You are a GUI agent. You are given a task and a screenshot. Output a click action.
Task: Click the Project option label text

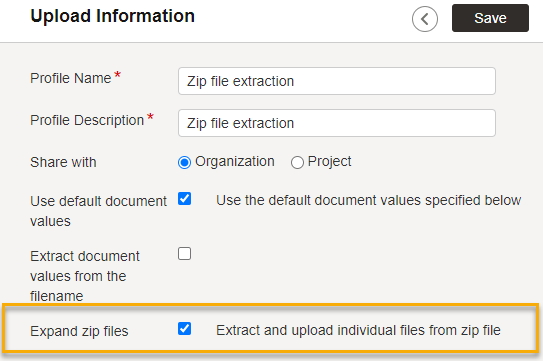pyautogui.click(x=329, y=161)
